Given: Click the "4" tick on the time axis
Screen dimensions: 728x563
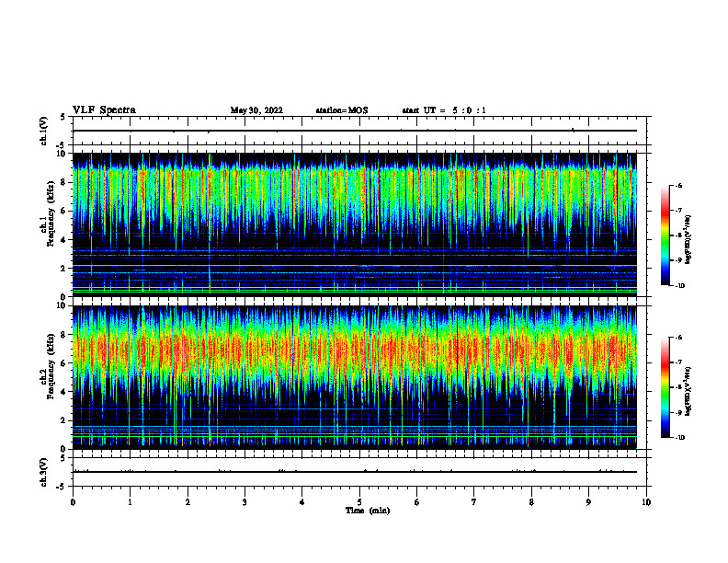Looking at the screenshot, I should point(302,502).
